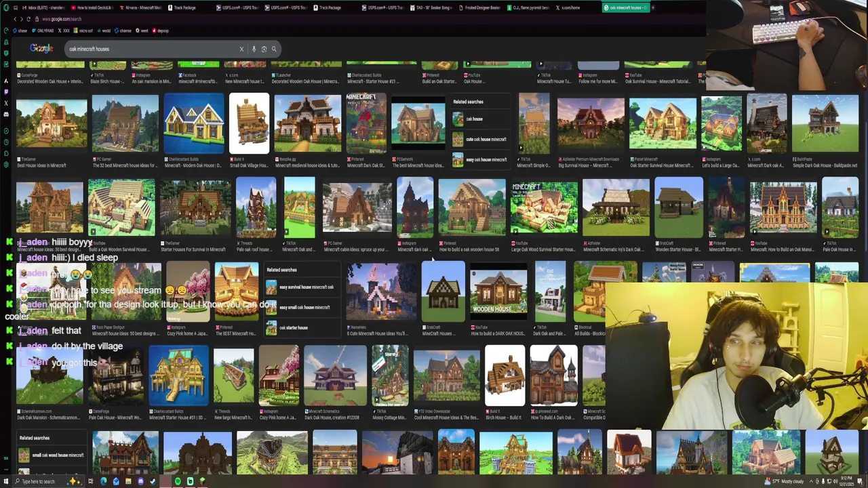Viewport: 868px width, 488px height.
Task: Open 'Small Oak Village House' thumbnail
Action: (249, 125)
